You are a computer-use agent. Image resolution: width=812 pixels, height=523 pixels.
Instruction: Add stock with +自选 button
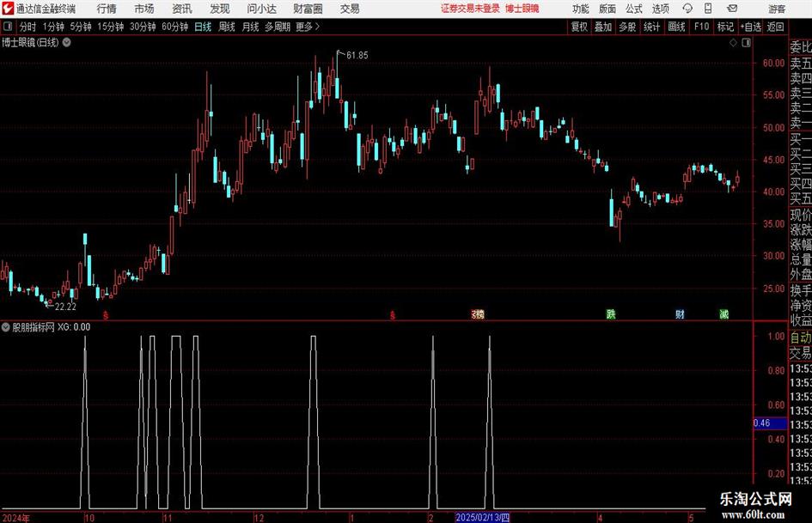[x=751, y=27]
